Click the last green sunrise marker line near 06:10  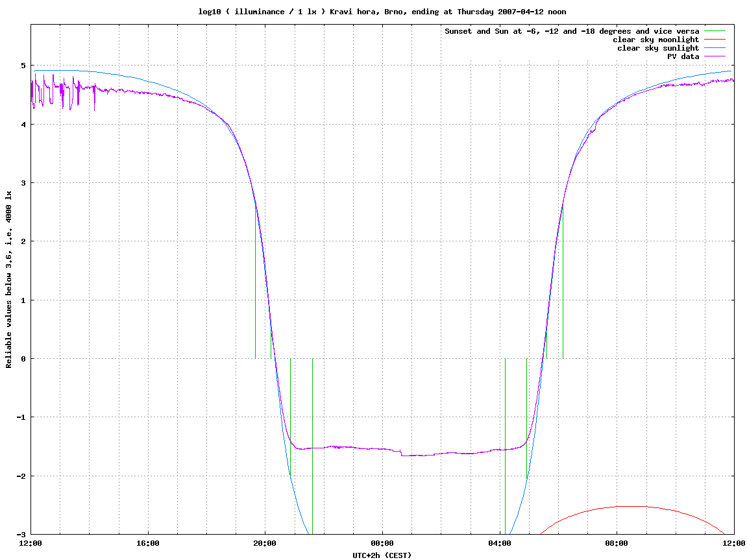pos(563,281)
